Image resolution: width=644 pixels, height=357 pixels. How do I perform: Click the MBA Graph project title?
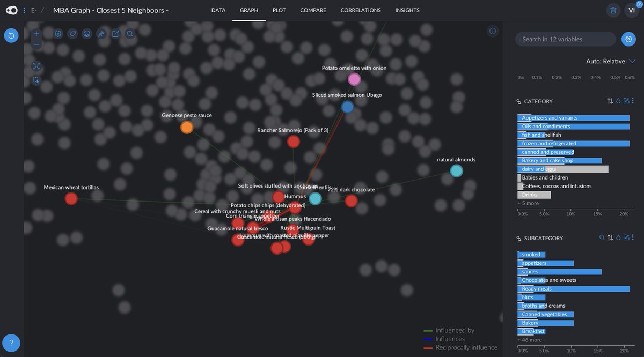111,10
